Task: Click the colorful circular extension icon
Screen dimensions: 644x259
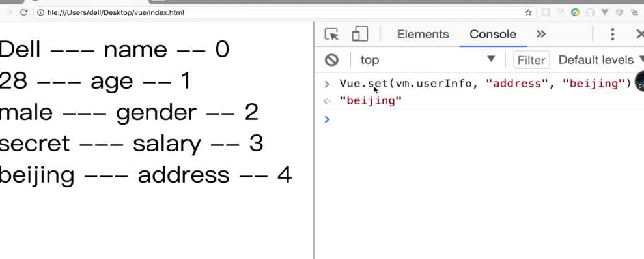Action: point(575,13)
